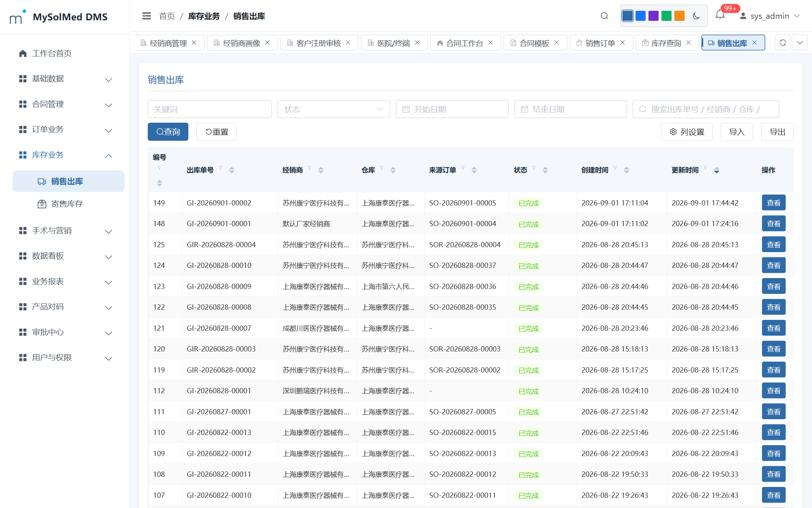Switch to the 销售订单 tab
Viewport: 812px width, 508px height.
tap(600, 43)
